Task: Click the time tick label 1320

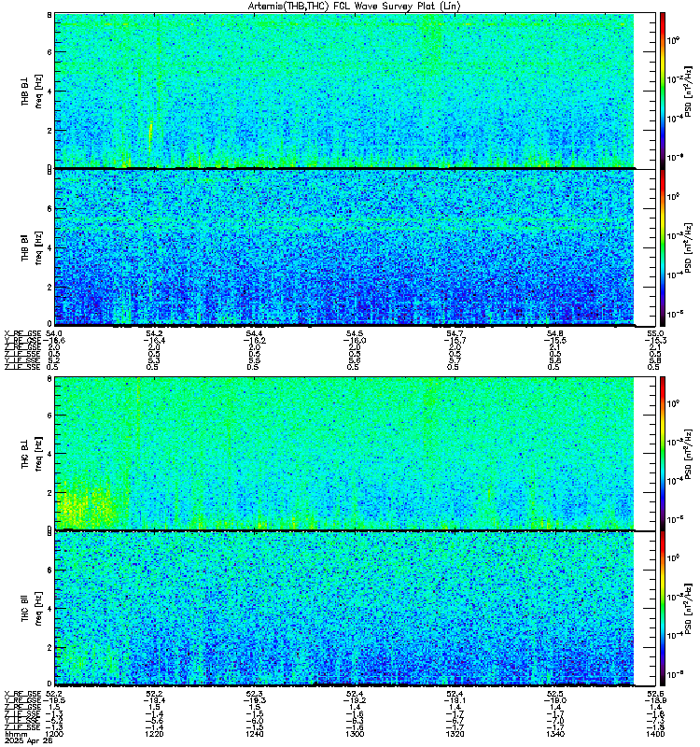Action: click(x=455, y=734)
